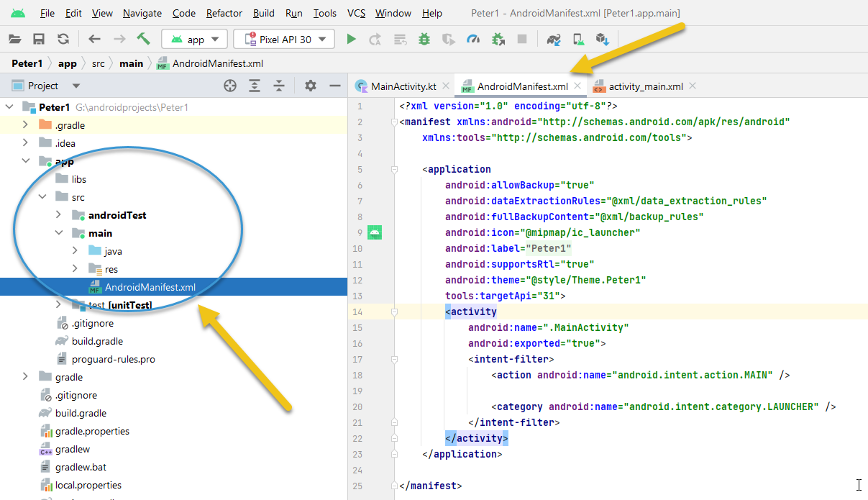Open file or project folder icon
The height and width of the screenshot is (500, 868).
(x=14, y=40)
